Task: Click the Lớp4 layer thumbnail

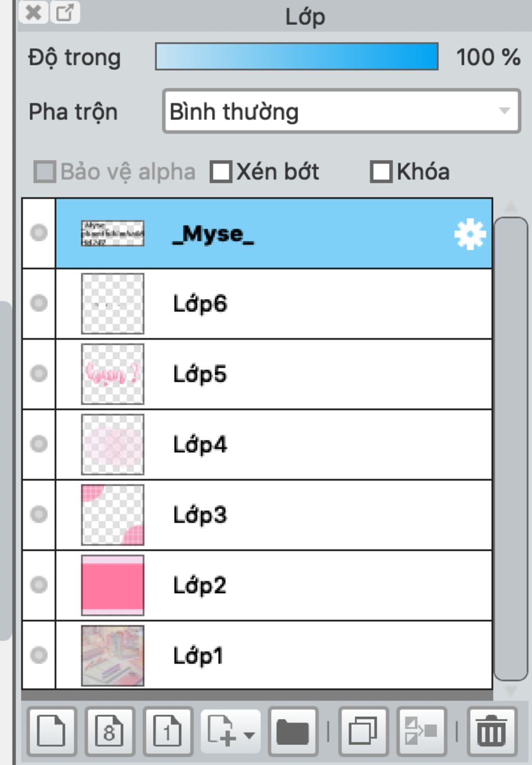Action: [113, 445]
